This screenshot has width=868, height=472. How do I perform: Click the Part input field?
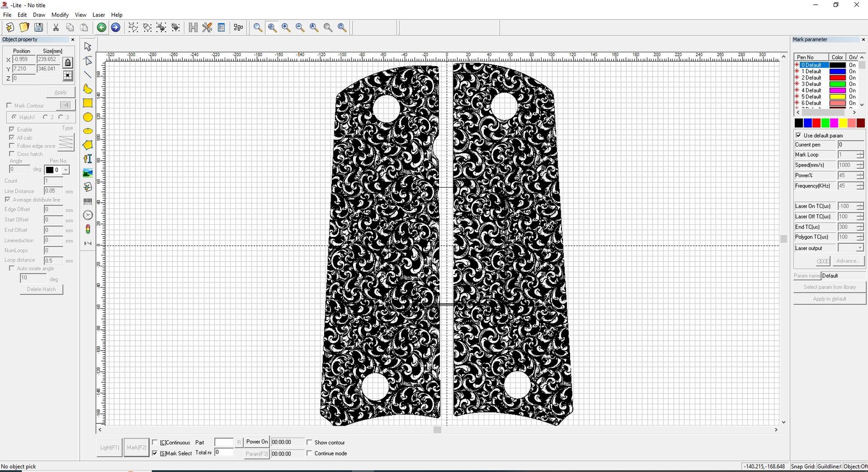coord(224,442)
